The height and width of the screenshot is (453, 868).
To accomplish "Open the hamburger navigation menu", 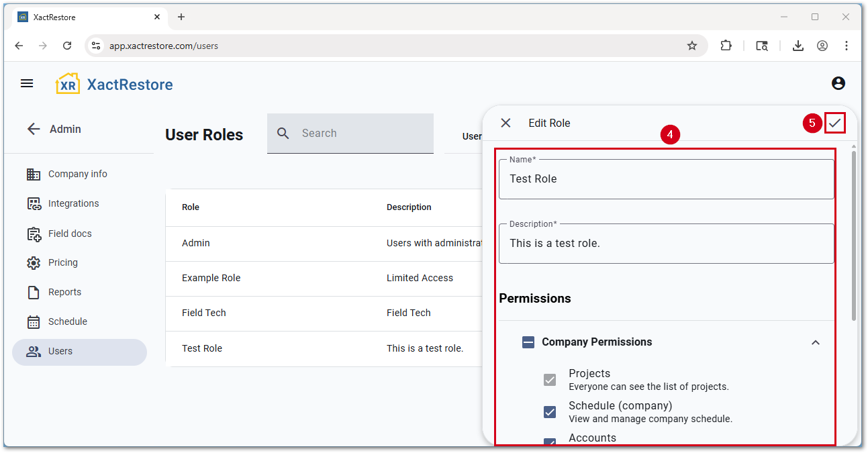I will 27,83.
